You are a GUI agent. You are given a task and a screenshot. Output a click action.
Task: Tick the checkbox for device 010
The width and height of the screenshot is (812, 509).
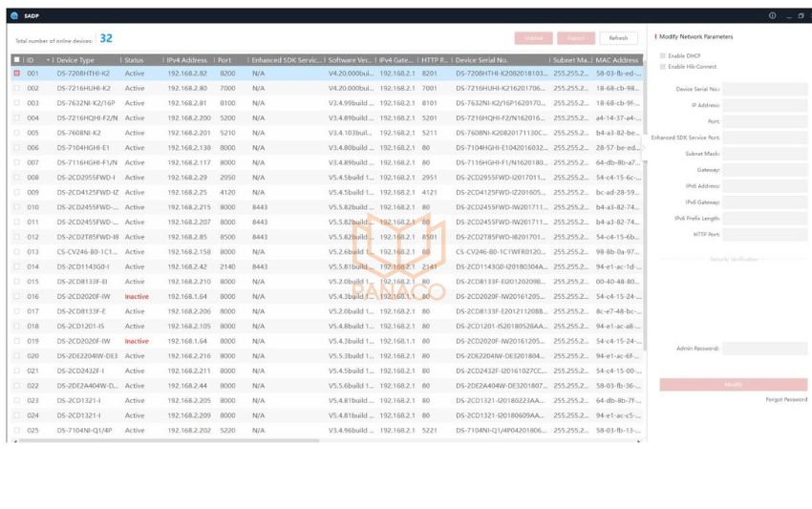tap(16, 207)
